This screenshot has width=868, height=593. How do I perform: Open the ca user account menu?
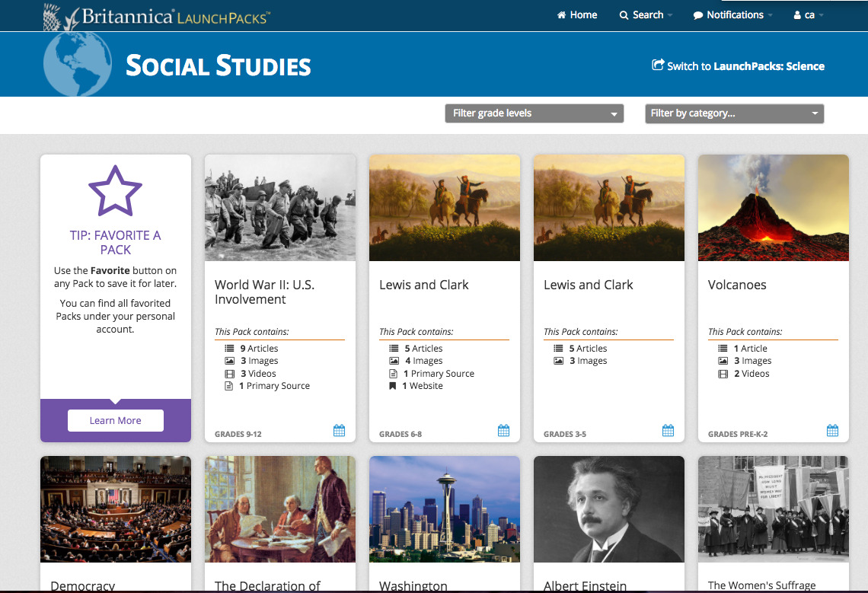(808, 15)
